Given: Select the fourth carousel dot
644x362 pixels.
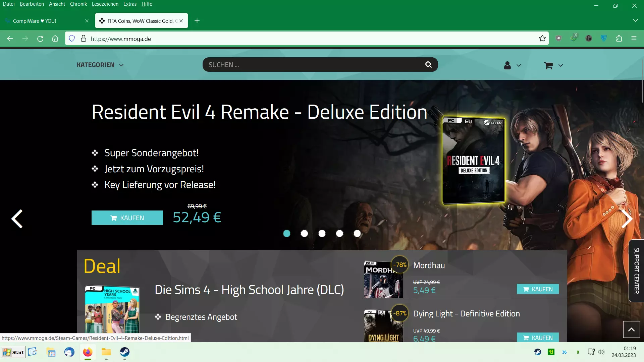Looking at the screenshot, I should 339,234.
